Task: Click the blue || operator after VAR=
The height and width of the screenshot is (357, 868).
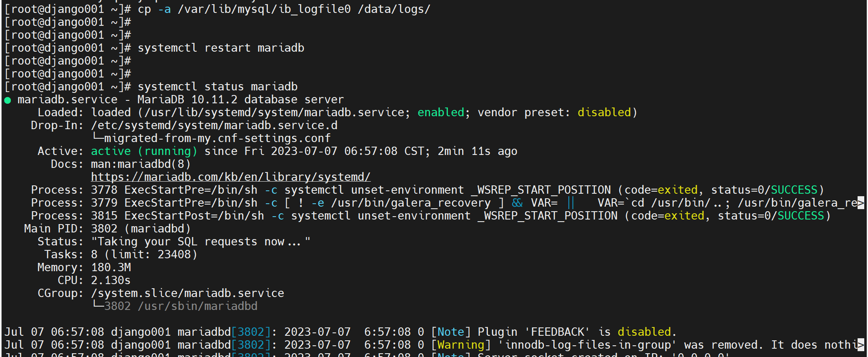Action: pos(570,203)
